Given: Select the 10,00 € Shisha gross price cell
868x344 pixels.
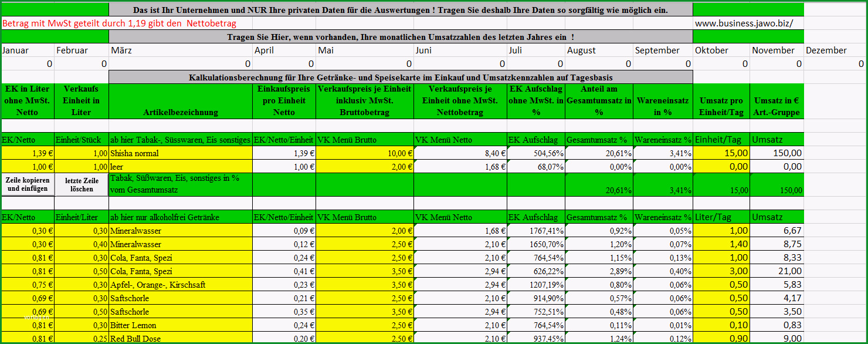Looking at the screenshot, I should click(x=365, y=153).
